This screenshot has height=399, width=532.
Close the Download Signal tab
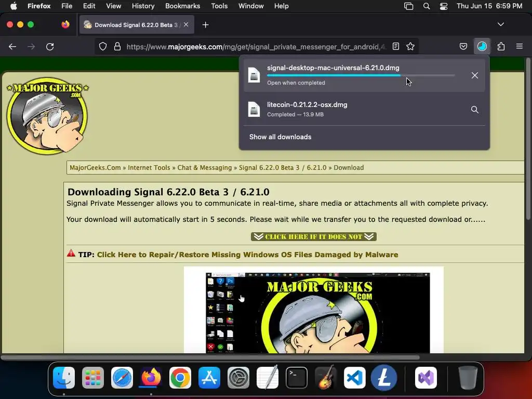pos(186,24)
